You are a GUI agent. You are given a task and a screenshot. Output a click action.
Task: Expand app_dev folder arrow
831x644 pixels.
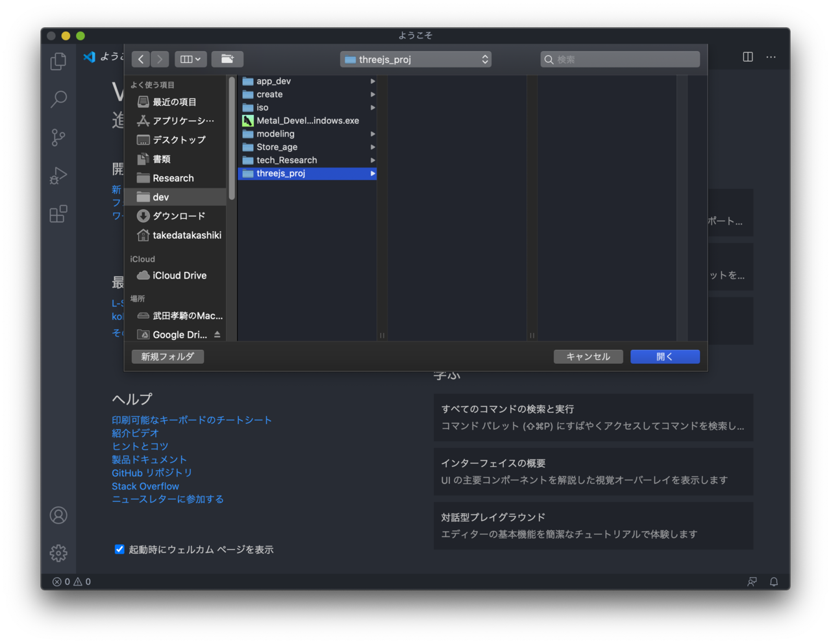click(x=373, y=81)
